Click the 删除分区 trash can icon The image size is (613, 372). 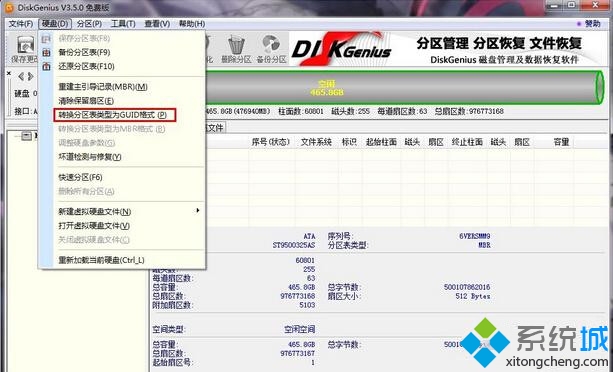pos(236,45)
